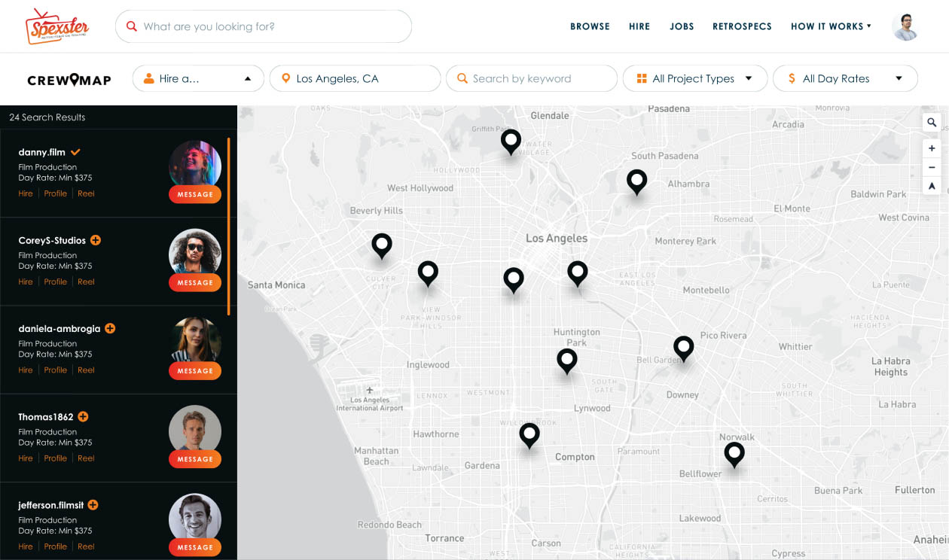Screen dimensions: 949x560
Task: Open CoreyS-Studios profile photo
Action: [x=195, y=252]
